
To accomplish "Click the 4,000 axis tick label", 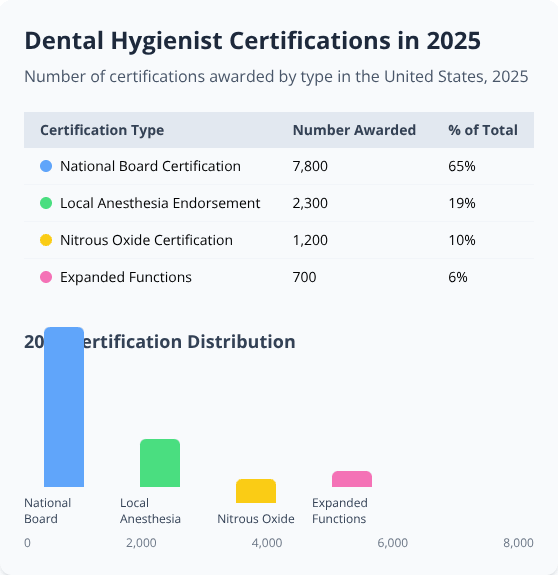I will point(267,542).
